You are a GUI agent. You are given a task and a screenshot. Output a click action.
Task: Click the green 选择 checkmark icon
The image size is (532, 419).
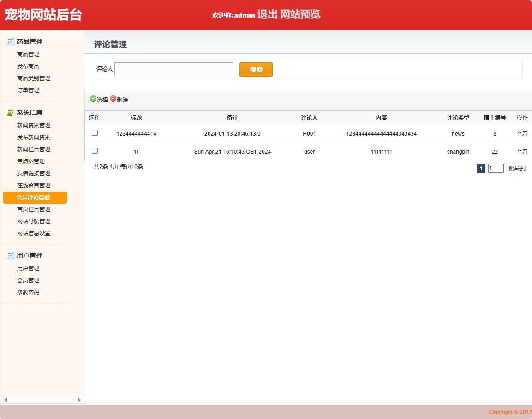[93, 98]
